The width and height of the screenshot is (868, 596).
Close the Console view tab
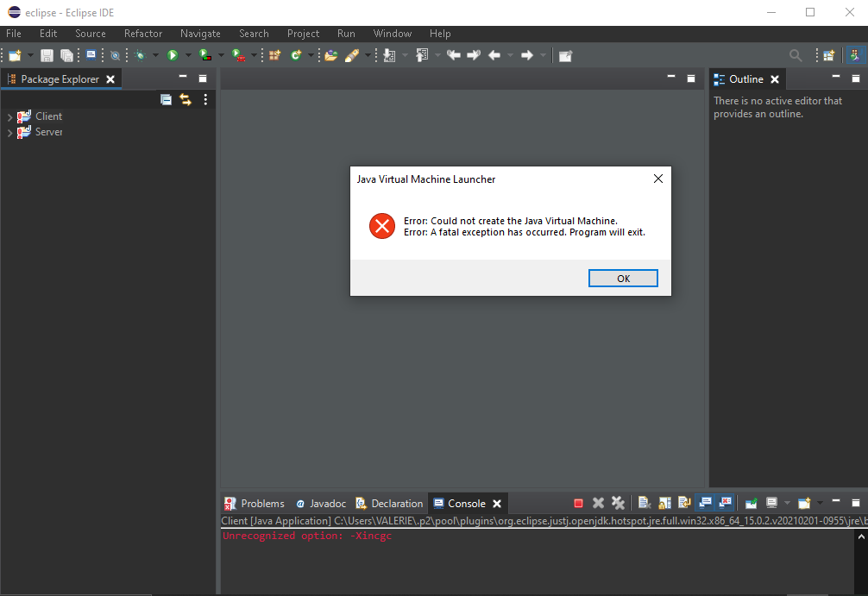(497, 504)
